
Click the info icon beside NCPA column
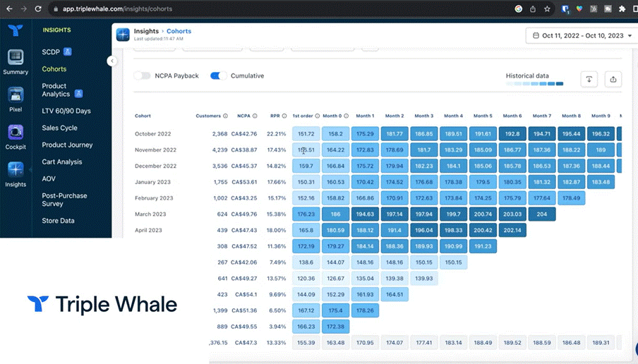255,116
